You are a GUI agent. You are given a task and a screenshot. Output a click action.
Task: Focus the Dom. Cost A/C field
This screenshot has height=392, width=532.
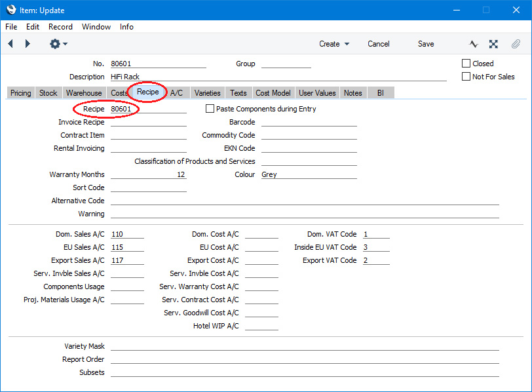tap(261, 234)
